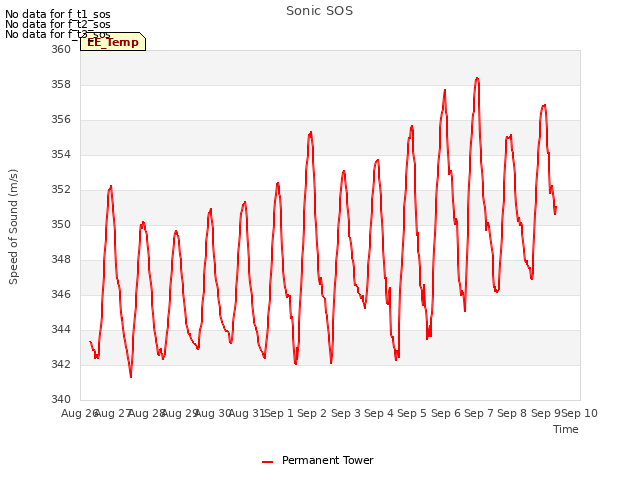Click the 352 y-axis tick label

pos(61,189)
